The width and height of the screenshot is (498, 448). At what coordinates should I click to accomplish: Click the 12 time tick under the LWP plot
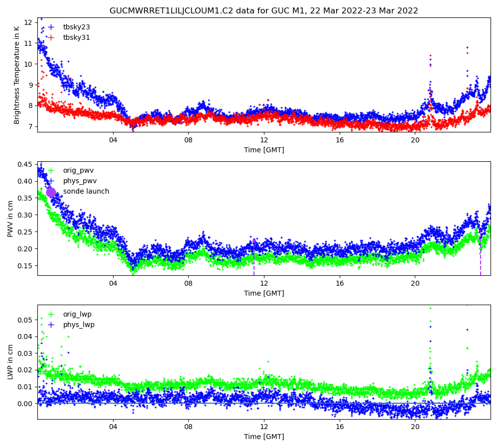264,427
